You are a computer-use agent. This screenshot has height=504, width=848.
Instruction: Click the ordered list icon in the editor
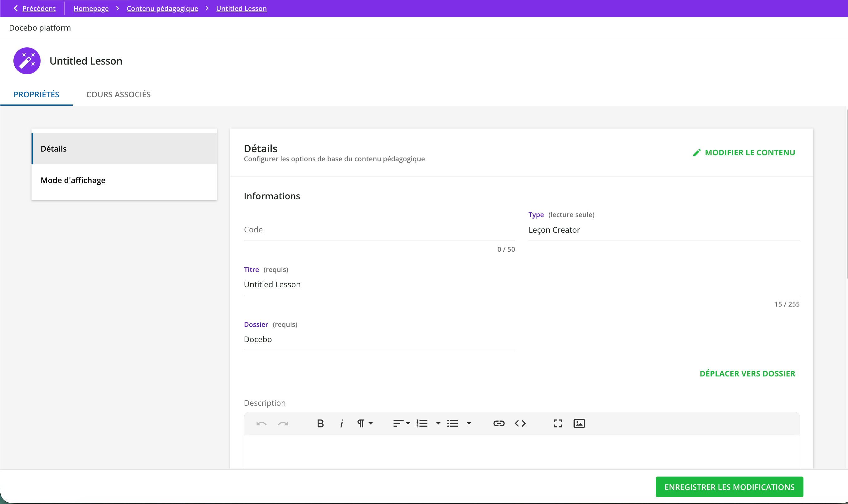pos(422,423)
